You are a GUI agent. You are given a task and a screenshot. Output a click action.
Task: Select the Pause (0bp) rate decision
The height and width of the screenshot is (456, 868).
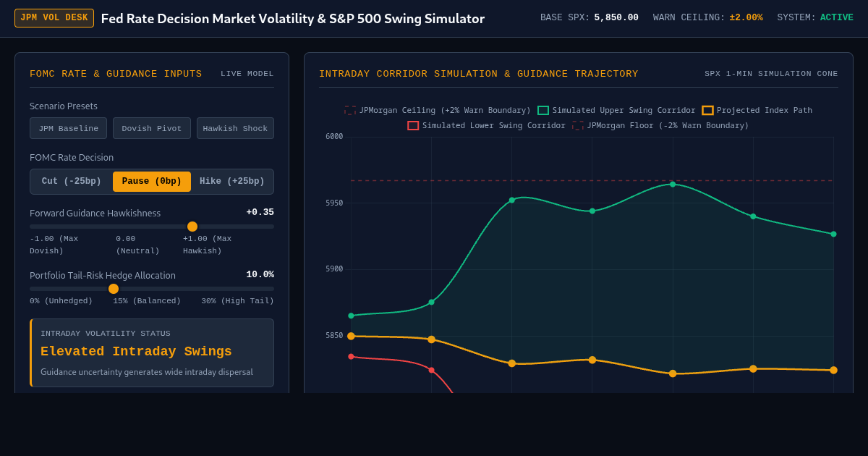pyautogui.click(x=152, y=182)
